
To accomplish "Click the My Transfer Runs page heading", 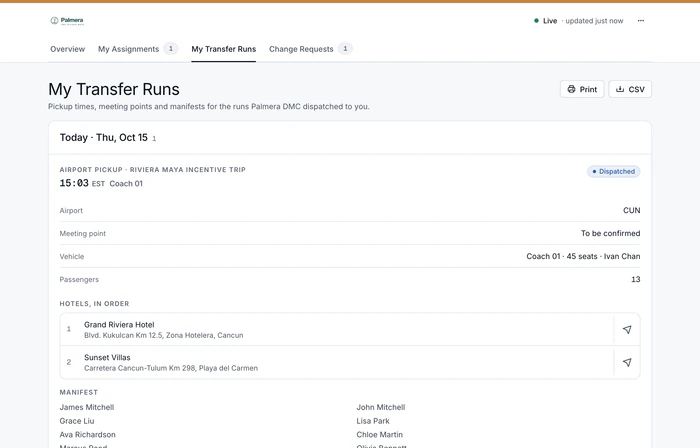I will pos(114,89).
